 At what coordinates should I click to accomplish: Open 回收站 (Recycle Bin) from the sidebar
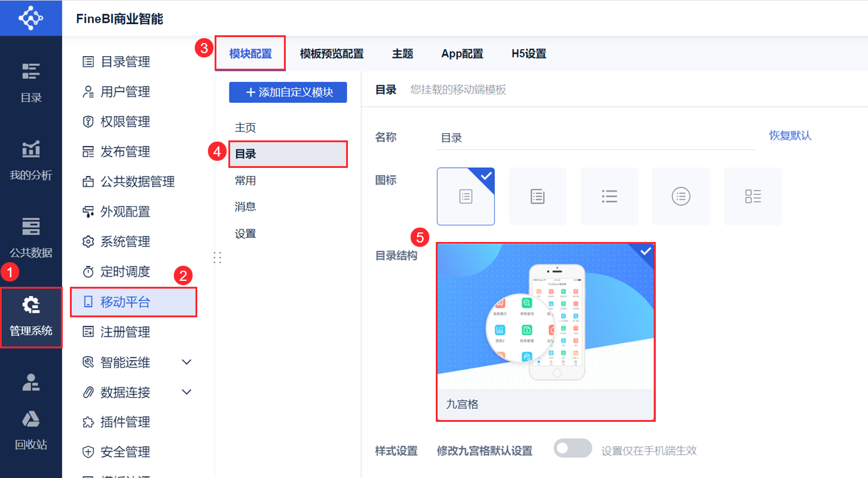pos(30,429)
